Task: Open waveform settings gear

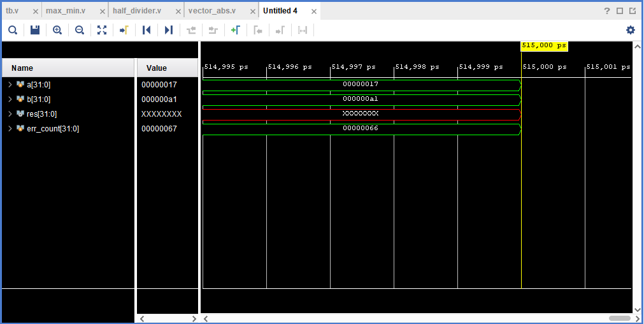Action: (x=631, y=30)
